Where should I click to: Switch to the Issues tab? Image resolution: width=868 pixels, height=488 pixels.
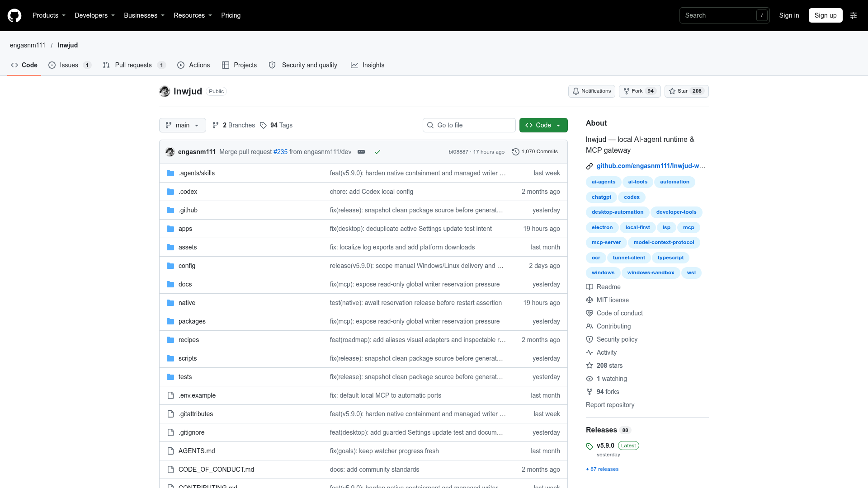[x=70, y=65]
